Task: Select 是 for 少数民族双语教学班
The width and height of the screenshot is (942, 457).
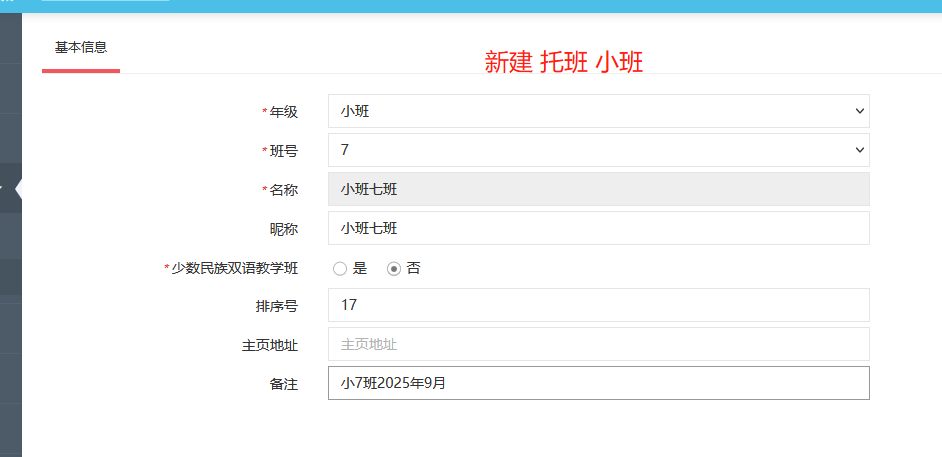Action: pos(340,269)
